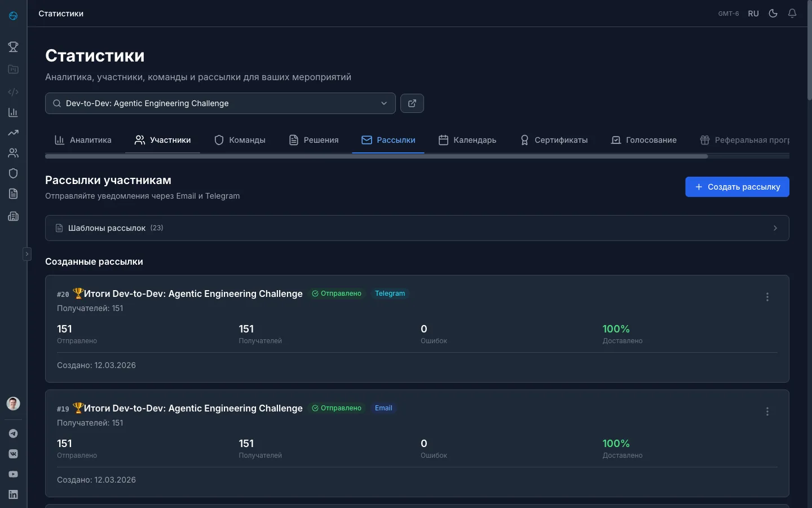Click the Создать рассылку button

tap(737, 187)
